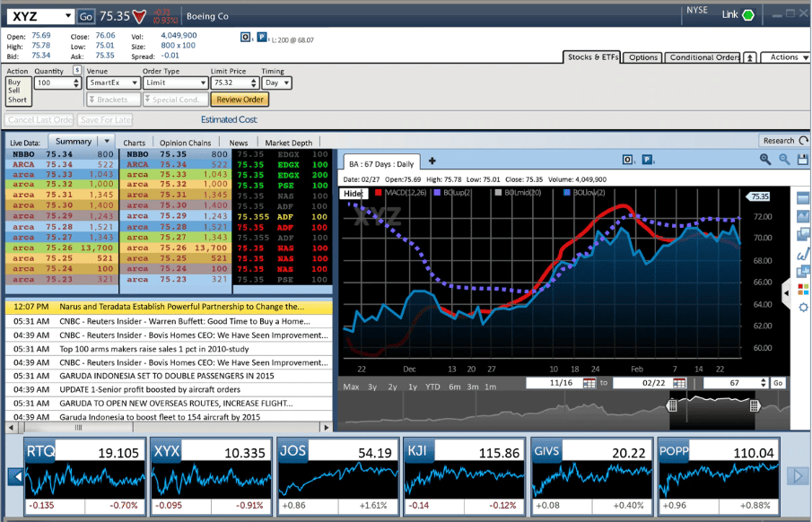Click Go next to the days field
The width and height of the screenshot is (812, 522).
click(778, 383)
